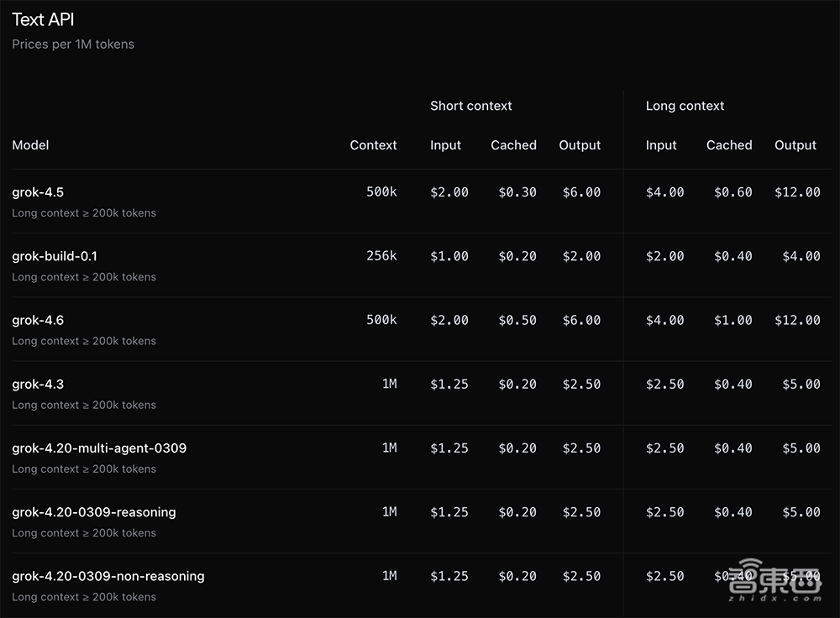
Task: Click grok-4.20-0309-reasoning long context input $2.50
Action: (664, 512)
